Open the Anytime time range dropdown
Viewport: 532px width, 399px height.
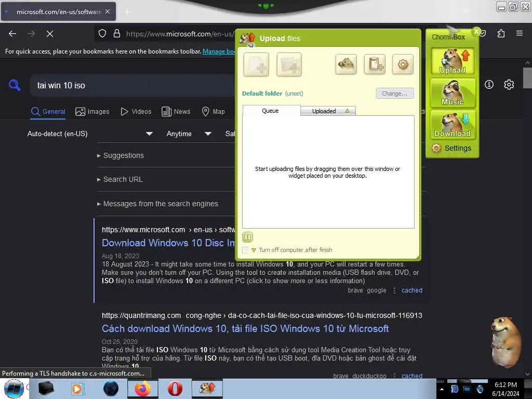tap(189, 134)
